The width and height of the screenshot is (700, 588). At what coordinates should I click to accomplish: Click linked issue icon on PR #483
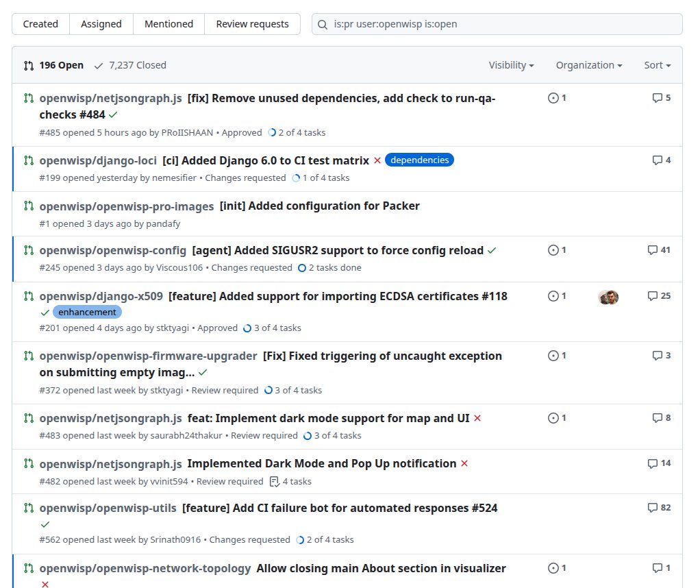click(557, 418)
